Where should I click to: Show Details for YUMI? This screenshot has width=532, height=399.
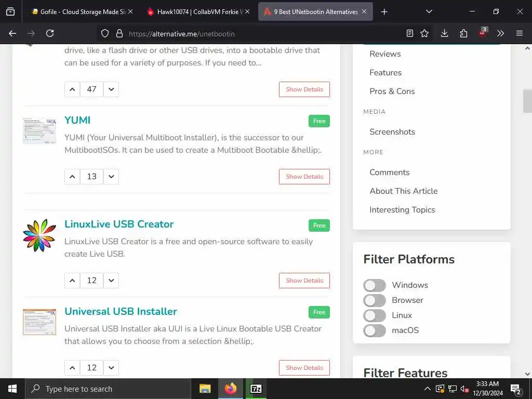(x=304, y=177)
